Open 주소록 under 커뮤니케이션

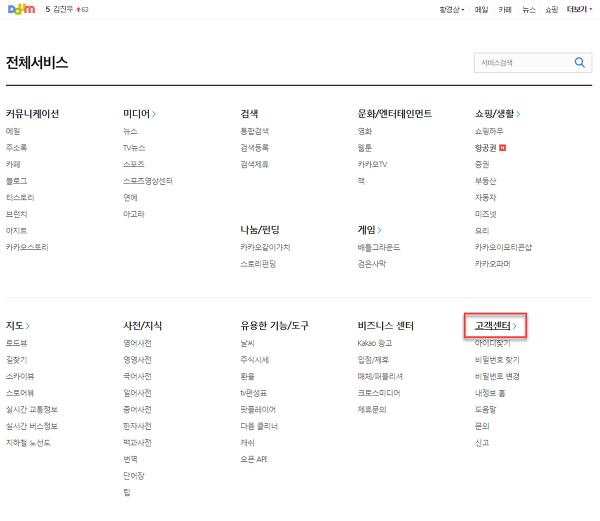(x=16, y=148)
